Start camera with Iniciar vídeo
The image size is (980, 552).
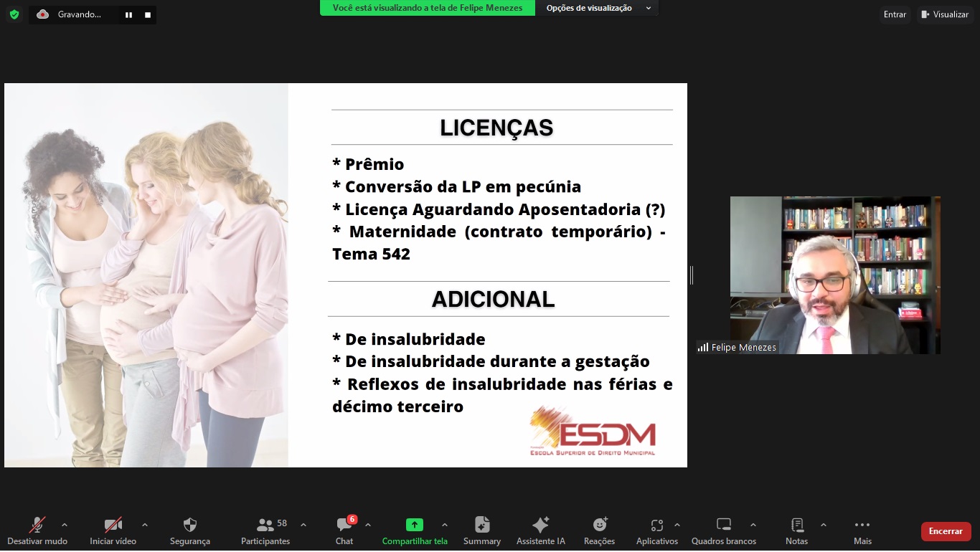[113, 531]
